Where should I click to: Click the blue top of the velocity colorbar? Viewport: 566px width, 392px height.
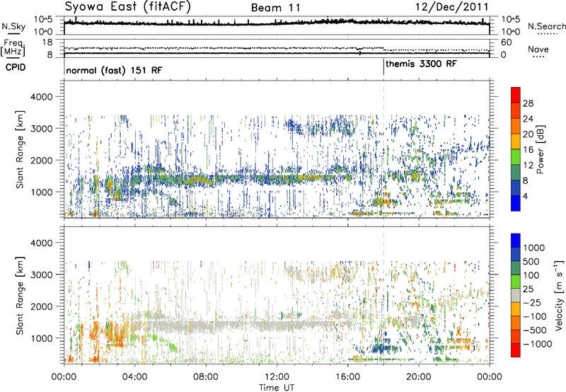516,241
